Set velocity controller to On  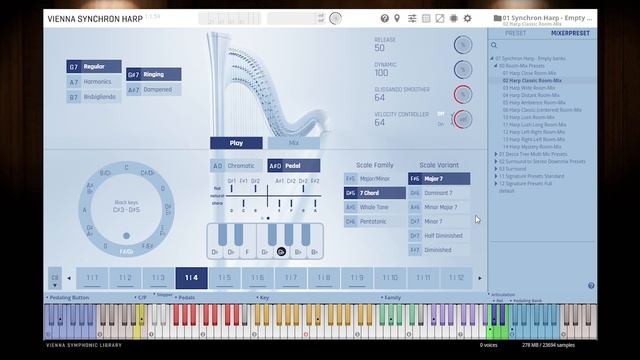click(x=441, y=124)
